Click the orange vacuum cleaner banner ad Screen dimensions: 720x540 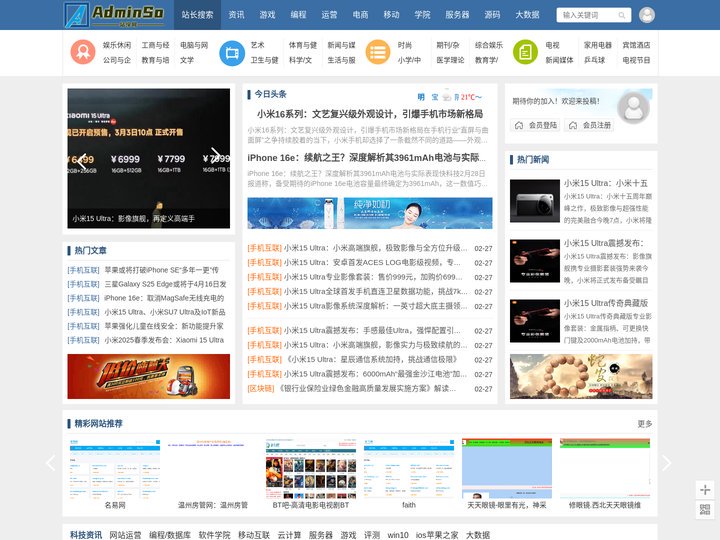click(x=148, y=377)
